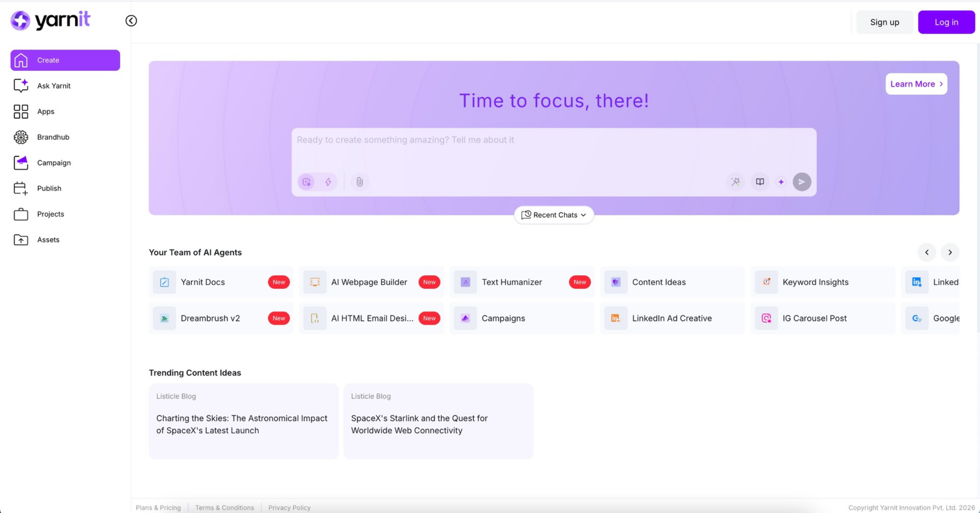Viewport: 980px width, 513px height.
Task: Click the Log in button
Action: pos(946,22)
